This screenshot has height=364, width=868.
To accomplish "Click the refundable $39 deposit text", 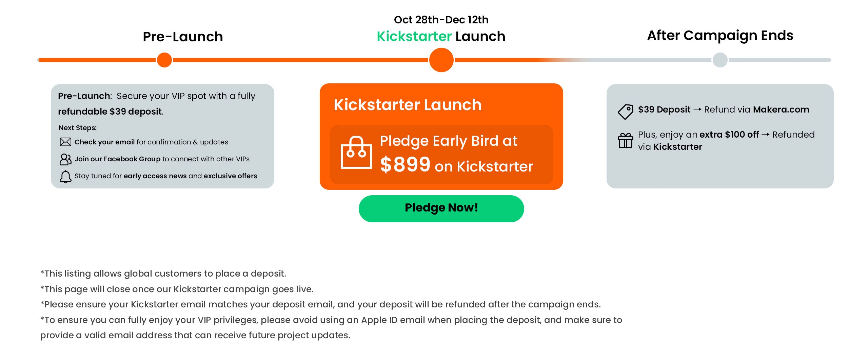I will pyautogui.click(x=110, y=112).
